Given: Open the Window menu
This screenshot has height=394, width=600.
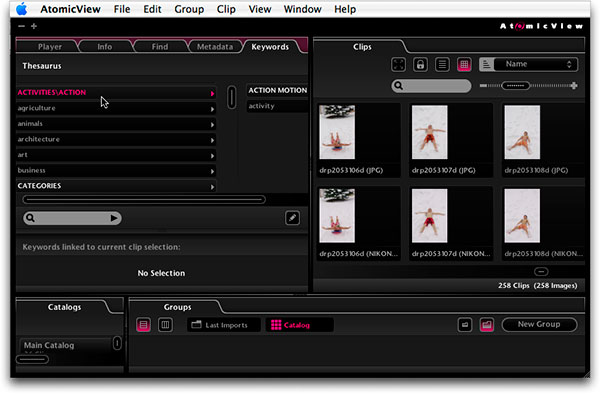Looking at the screenshot, I should [302, 9].
